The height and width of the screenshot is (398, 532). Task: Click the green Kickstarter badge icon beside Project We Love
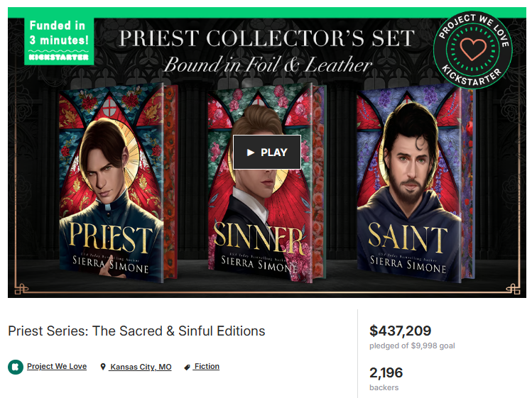(15, 367)
